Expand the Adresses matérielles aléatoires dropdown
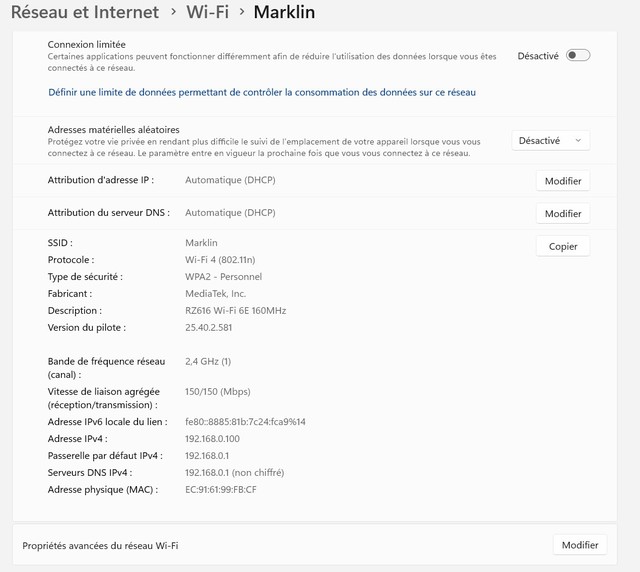Viewport: 640px width, 572px height. (550, 141)
